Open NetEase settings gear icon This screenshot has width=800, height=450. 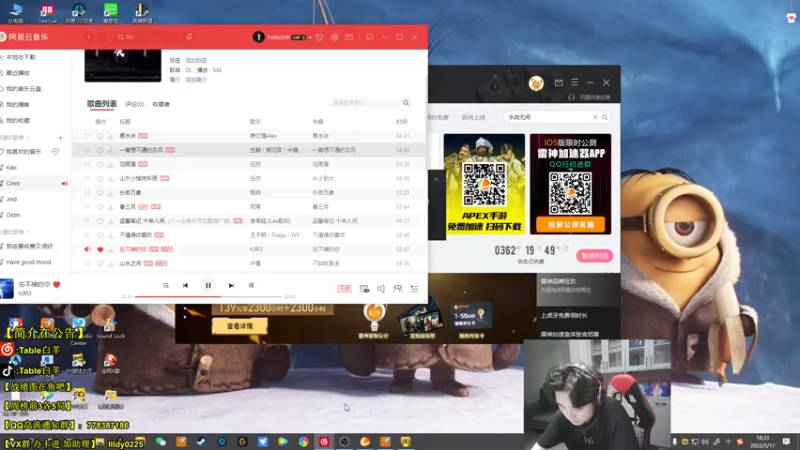point(334,37)
